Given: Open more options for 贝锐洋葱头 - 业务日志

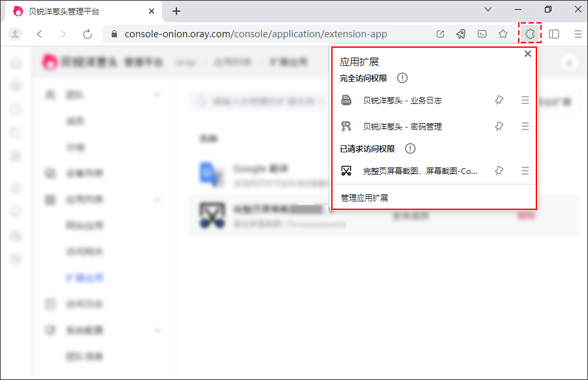Looking at the screenshot, I should (x=525, y=100).
